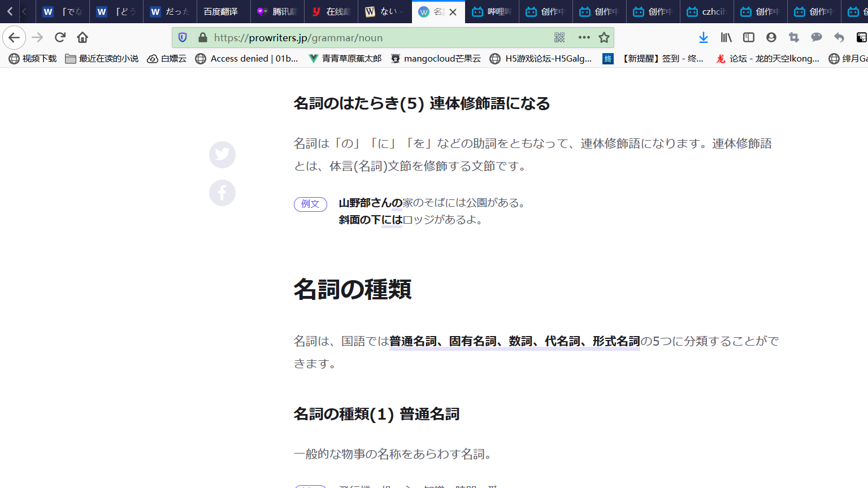Click the undo curved-arrow toolbar icon

pos(839,38)
